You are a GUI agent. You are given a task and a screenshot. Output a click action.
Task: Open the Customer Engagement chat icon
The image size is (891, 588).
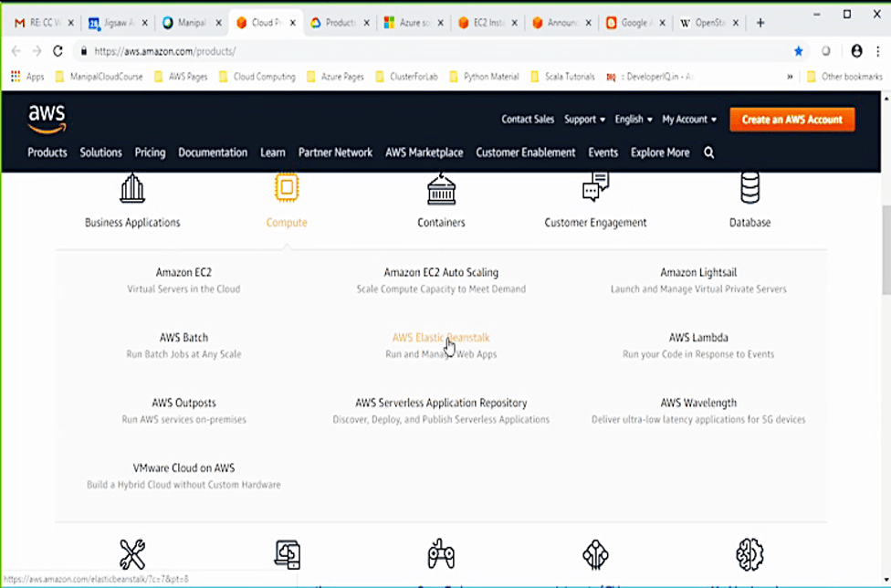click(595, 188)
